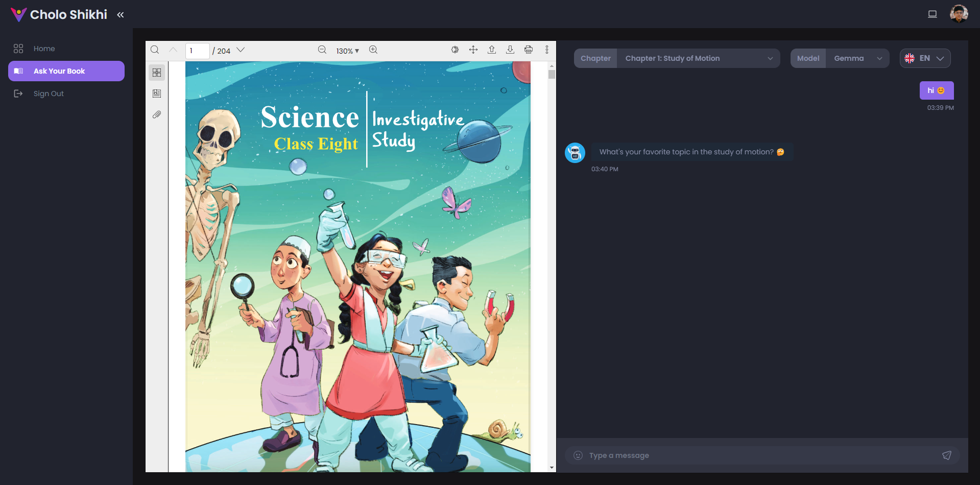Click the bot reply about study of motion
The image size is (980, 485).
[x=692, y=152]
